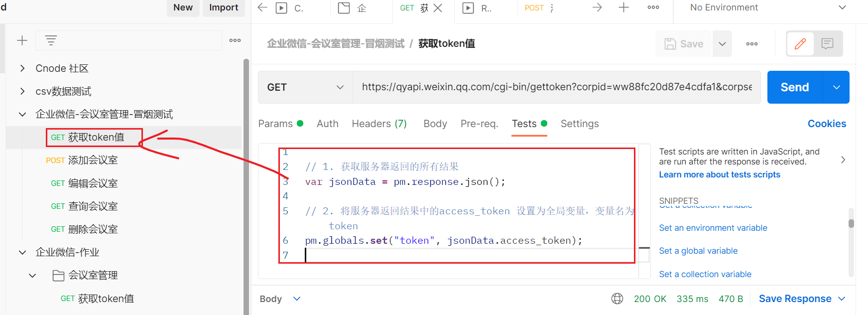Viewport: 868px width, 315px height.
Task: Open the response Body dropdown
Action: pyautogui.click(x=280, y=299)
